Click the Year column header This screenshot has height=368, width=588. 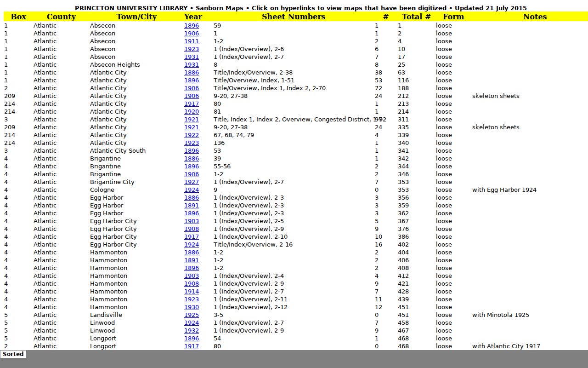pyautogui.click(x=193, y=17)
